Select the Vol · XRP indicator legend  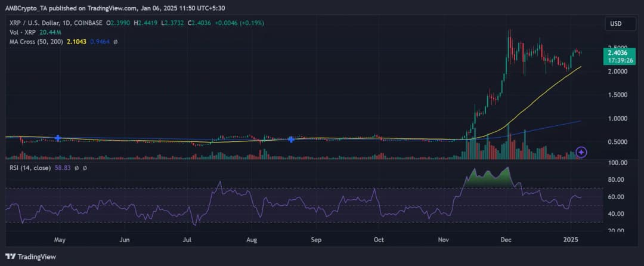[19, 32]
